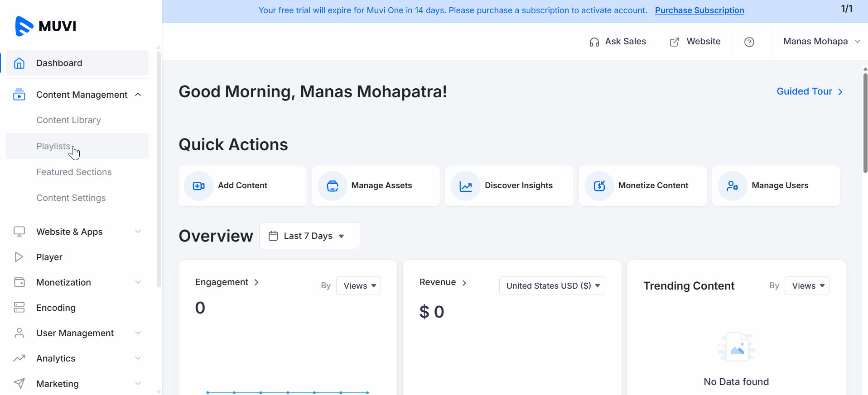Screen dimensions: 868x395
Task: Click the Add Content camera icon
Action: pos(198,186)
